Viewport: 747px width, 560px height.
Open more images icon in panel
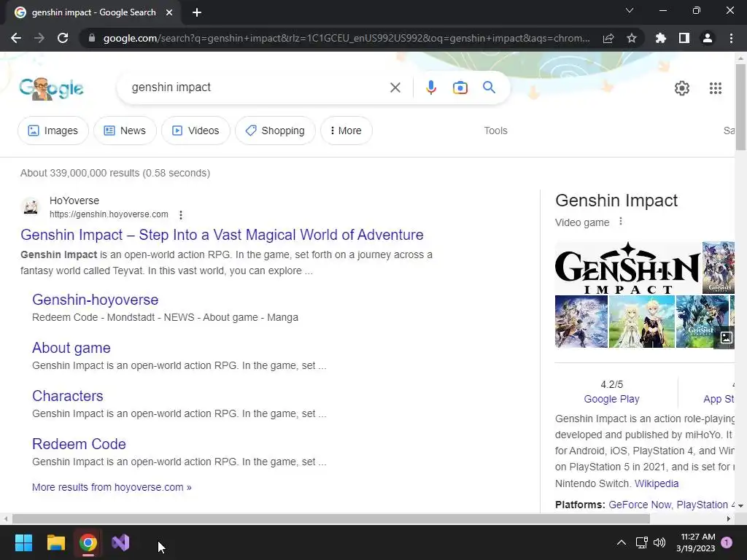[x=726, y=337]
